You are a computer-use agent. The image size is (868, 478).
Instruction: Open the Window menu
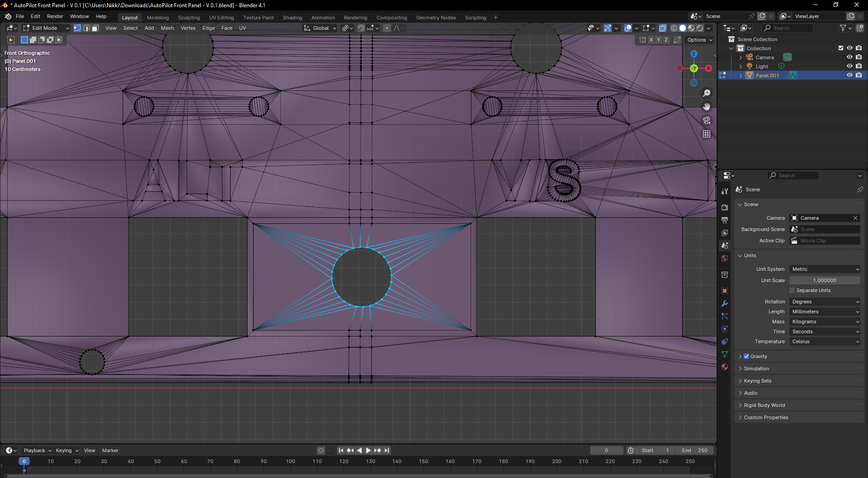[x=79, y=16]
